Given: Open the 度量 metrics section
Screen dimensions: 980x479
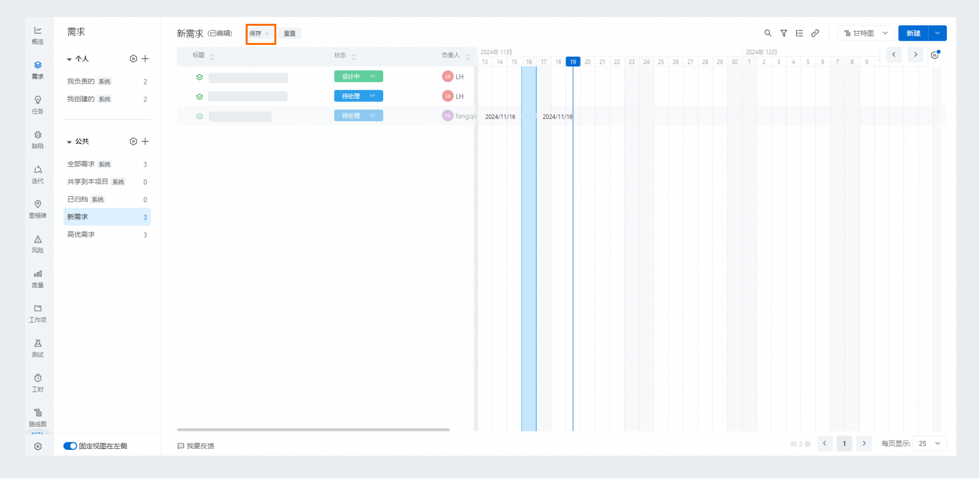Looking at the screenshot, I should click(38, 279).
